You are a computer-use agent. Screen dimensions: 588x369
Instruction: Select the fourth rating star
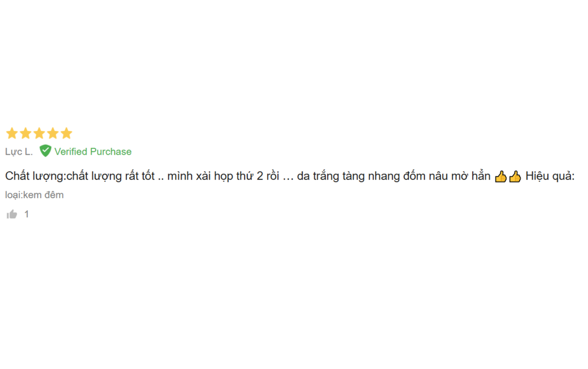53,133
